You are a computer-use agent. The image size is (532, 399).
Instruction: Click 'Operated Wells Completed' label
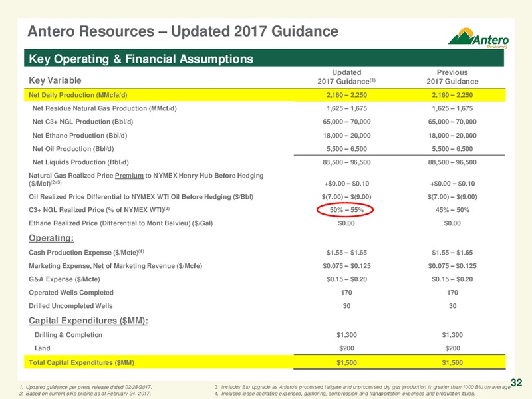click(x=71, y=292)
